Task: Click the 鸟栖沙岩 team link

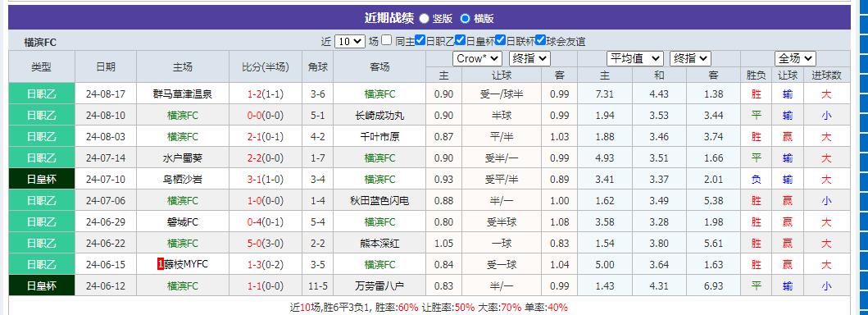Action: 183,180
